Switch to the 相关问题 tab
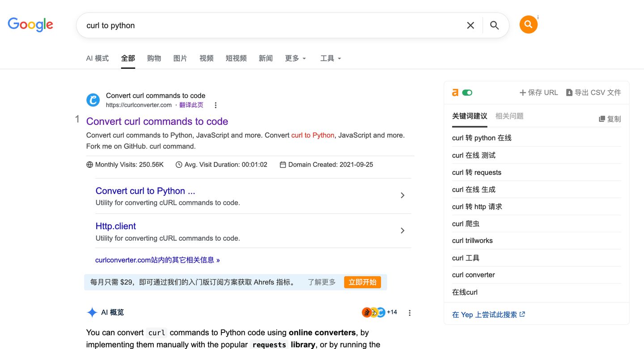Viewport: 644px width, 349px height. pyautogui.click(x=509, y=116)
